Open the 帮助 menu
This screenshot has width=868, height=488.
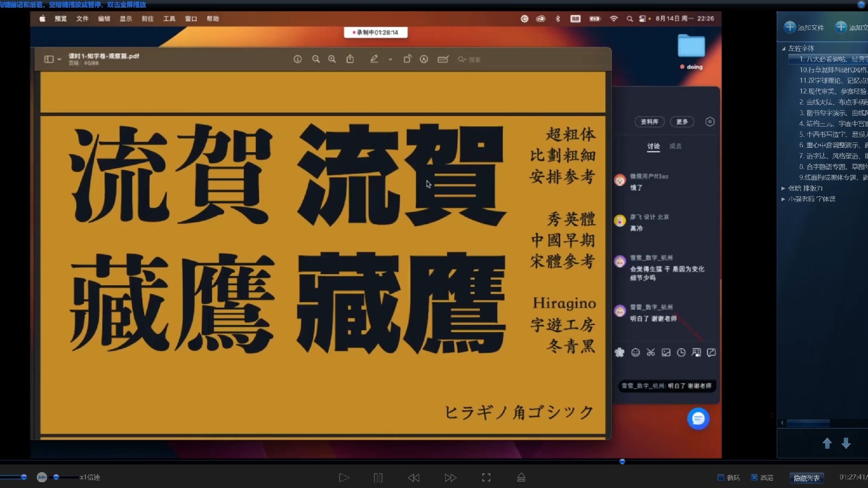coord(212,19)
